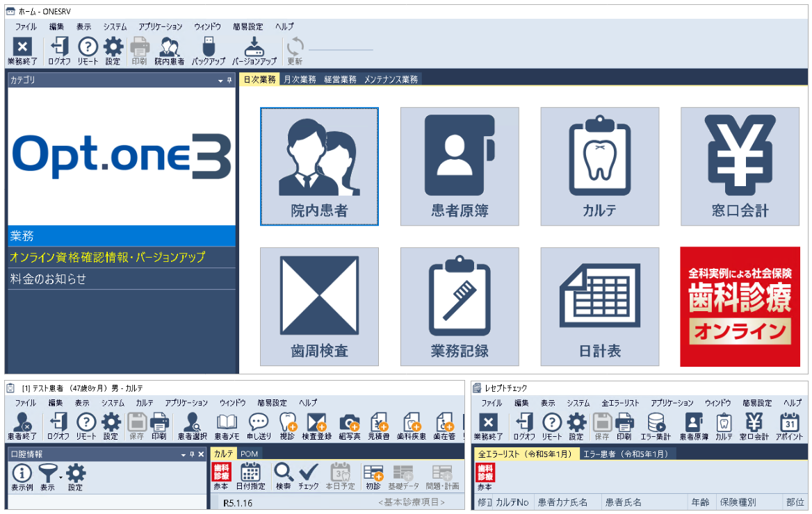The height and width of the screenshot is (514, 812).
Task: Open 患者メモ in the カルテ window
Action: point(227,426)
